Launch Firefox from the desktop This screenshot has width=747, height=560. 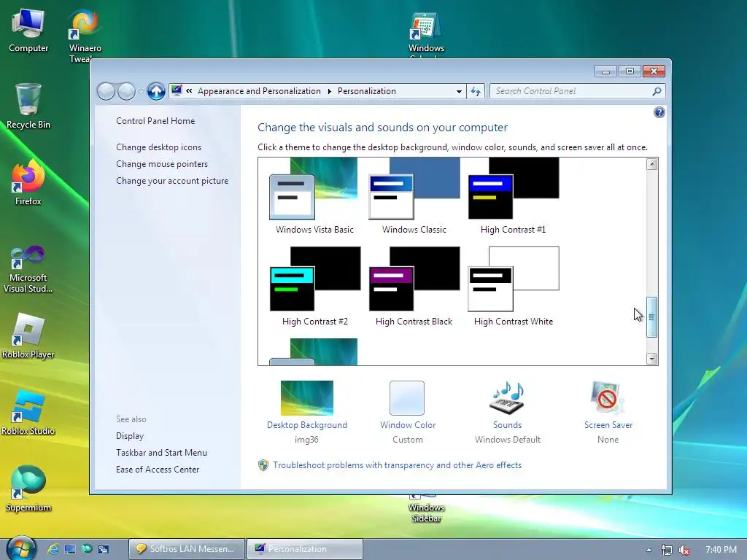(x=28, y=183)
